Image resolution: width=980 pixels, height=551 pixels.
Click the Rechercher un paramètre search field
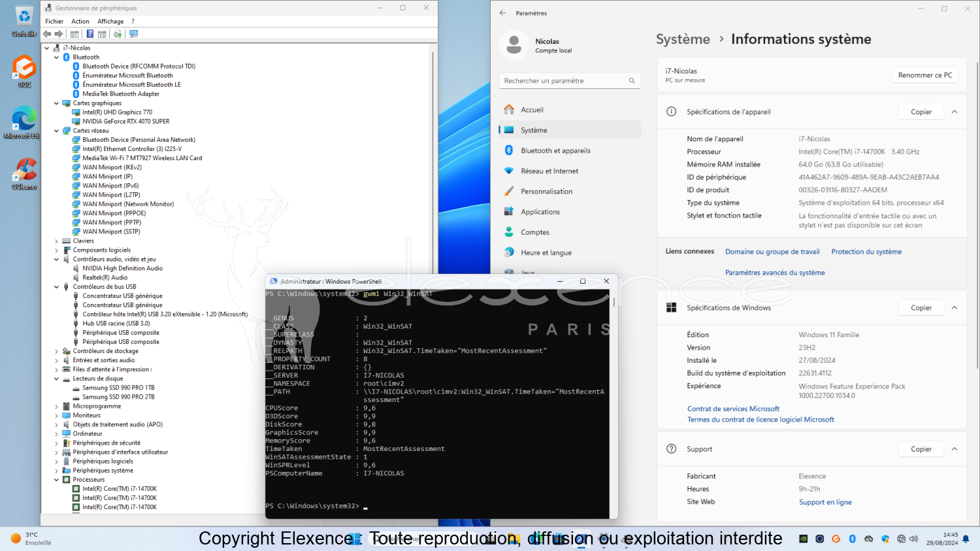pos(564,81)
